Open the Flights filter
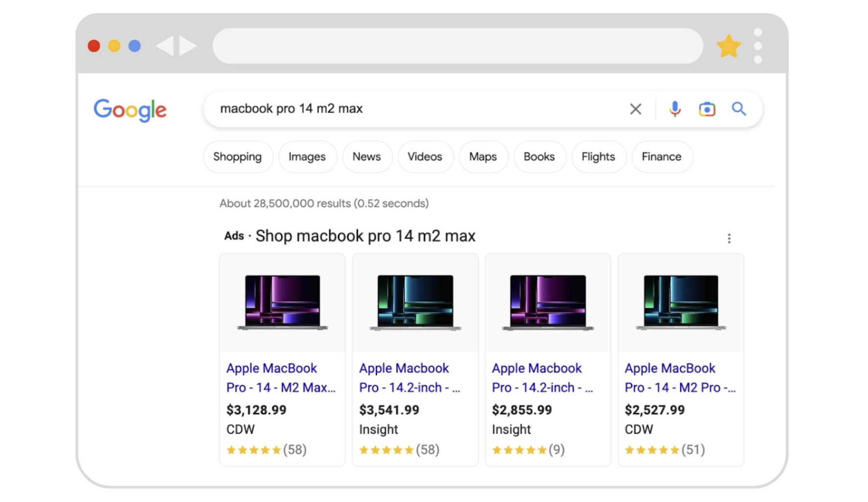 [x=598, y=157]
